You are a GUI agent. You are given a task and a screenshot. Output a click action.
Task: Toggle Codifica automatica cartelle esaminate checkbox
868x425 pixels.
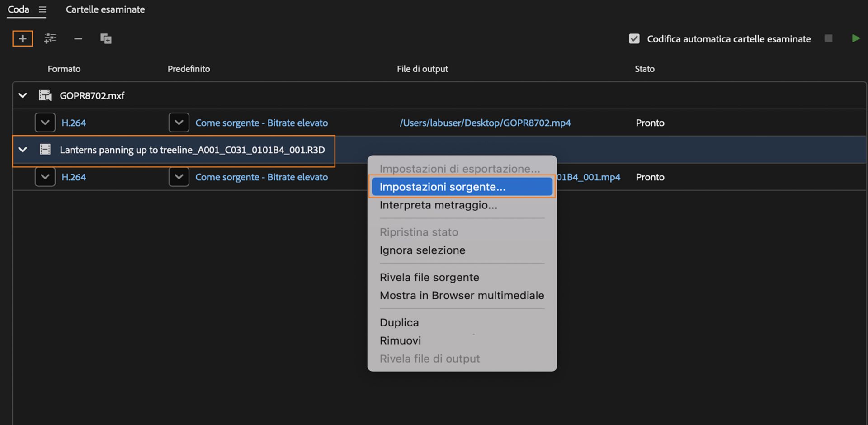coord(634,38)
